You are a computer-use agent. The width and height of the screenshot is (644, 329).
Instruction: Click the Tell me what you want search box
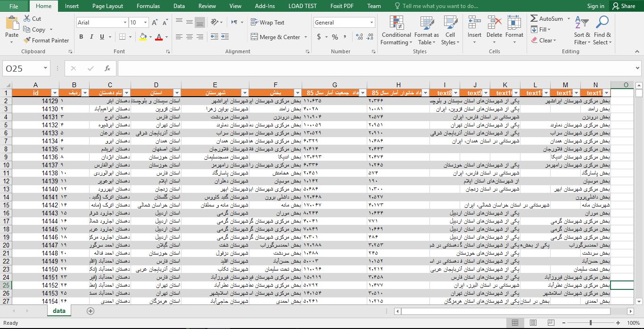(436, 6)
